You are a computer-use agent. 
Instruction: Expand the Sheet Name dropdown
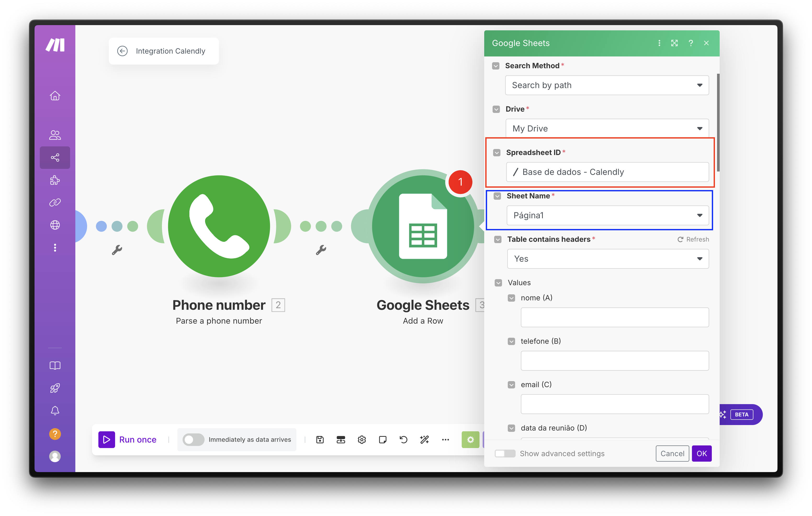coord(607,215)
